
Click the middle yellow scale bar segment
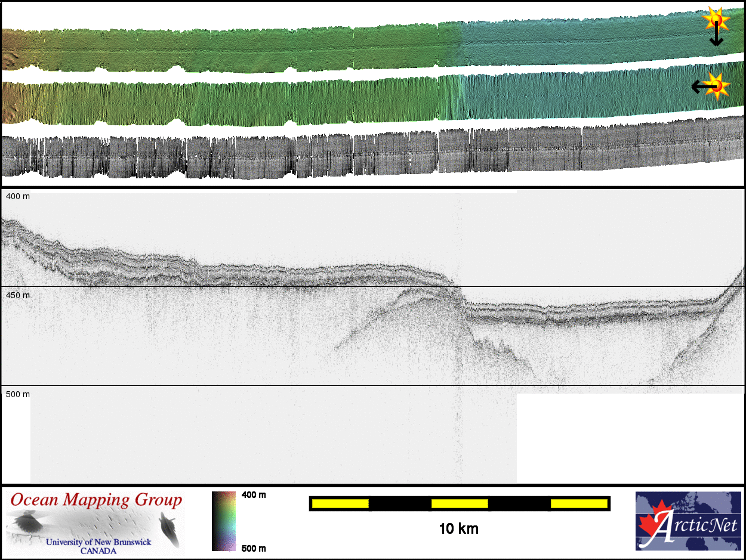pyautogui.click(x=460, y=504)
